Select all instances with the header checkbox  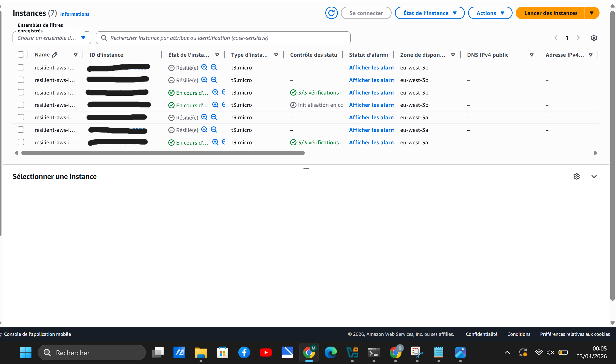coord(21,54)
